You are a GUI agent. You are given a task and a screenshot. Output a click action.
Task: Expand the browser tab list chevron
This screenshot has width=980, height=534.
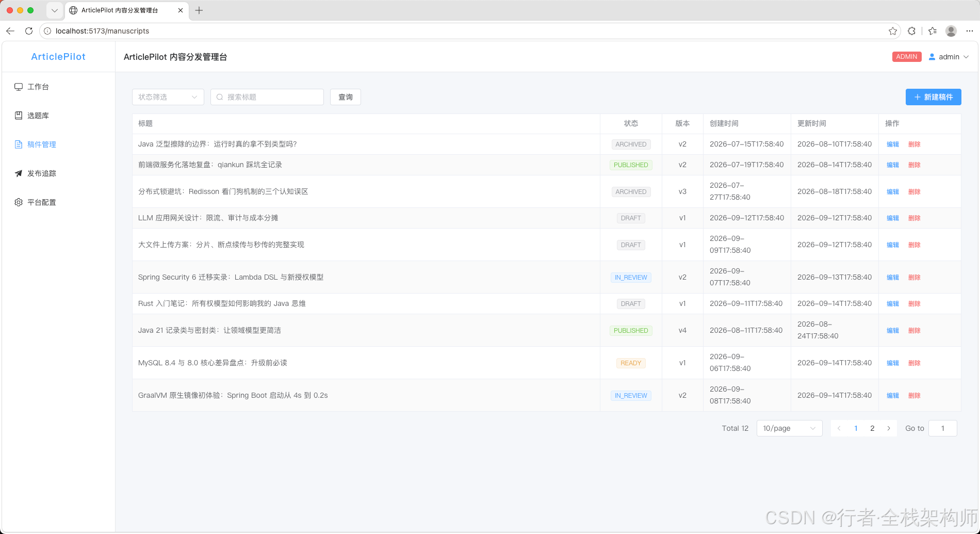click(54, 10)
